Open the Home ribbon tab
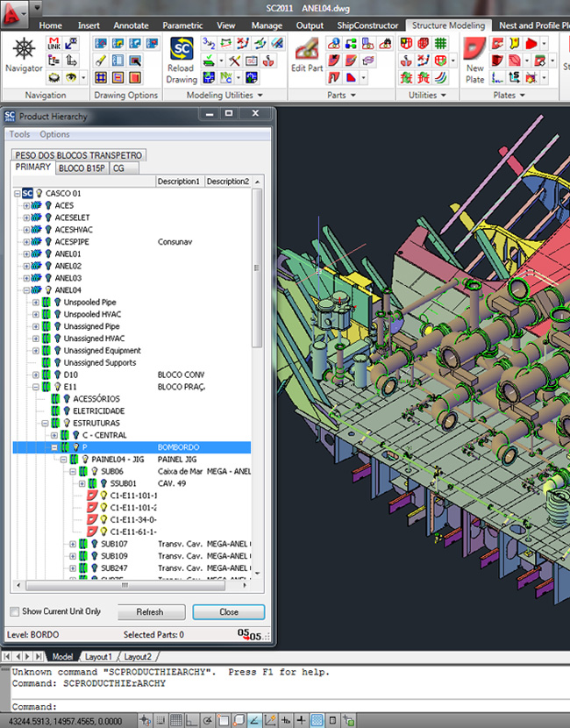The image size is (570, 728). pos(50,25)
